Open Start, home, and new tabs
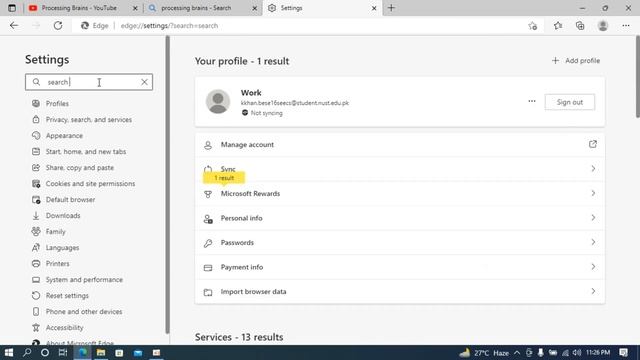640x360 pixels. (x=86, y=151)
